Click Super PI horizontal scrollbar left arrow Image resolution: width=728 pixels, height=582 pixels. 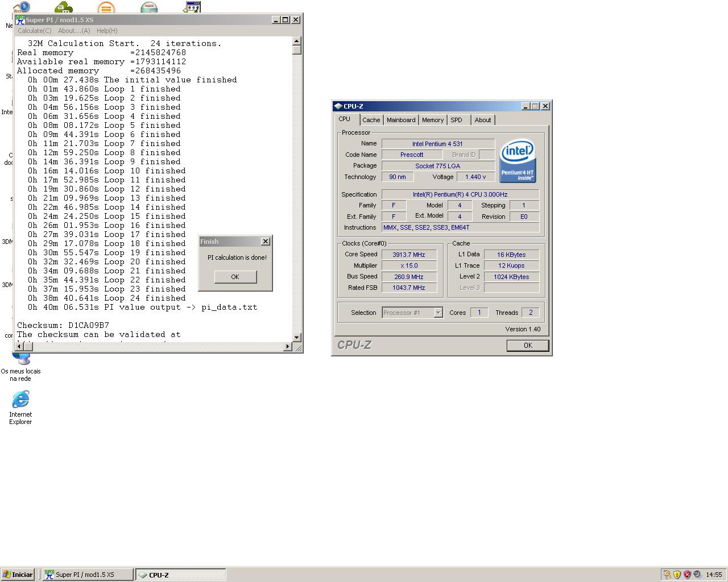pos(20,347)
